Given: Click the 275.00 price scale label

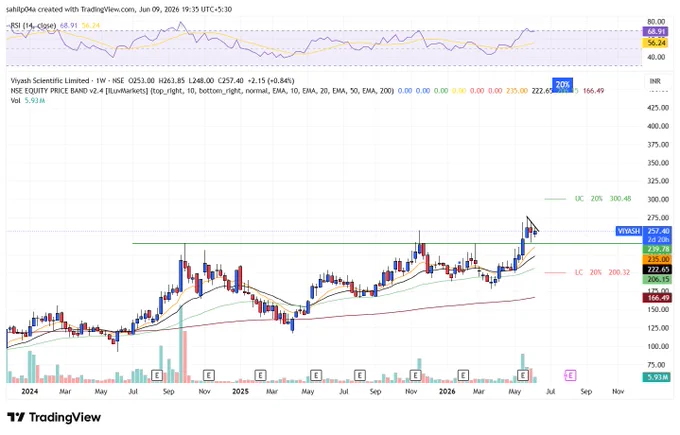Looking at the screenshot, I should pos(658,218).
